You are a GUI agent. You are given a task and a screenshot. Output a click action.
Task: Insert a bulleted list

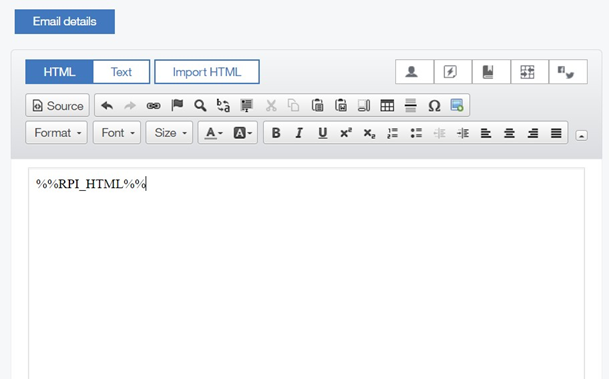pos(416,133)
